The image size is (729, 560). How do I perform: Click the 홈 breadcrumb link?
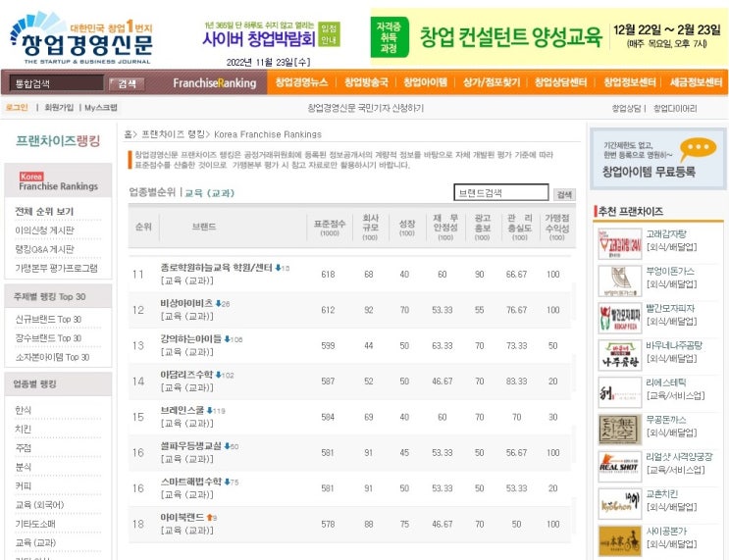(x=128, y=134)
